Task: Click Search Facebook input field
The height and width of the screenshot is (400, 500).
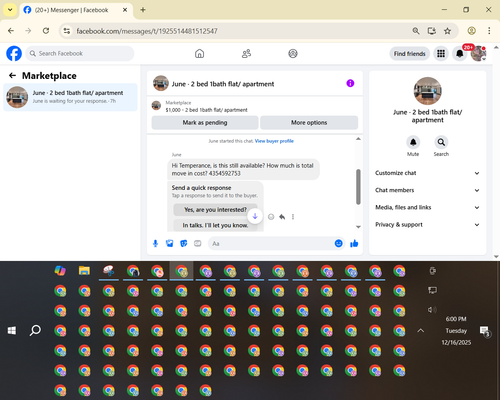Action: [80, 53]
